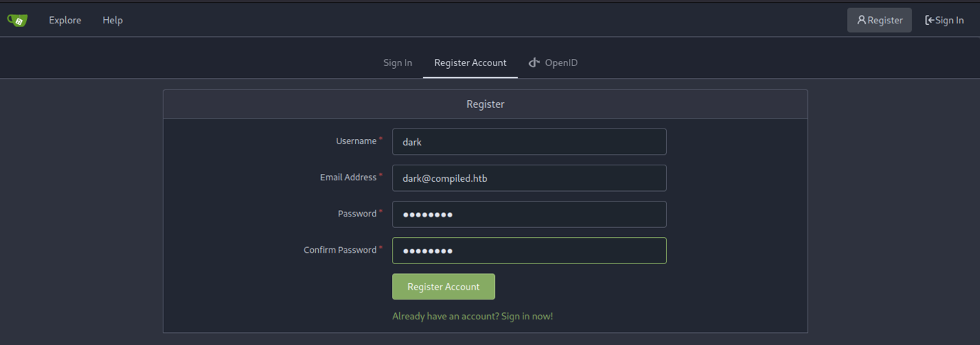980x345 pixels.
Task: Select the Confirm Password input field
Action: (529, 251)
